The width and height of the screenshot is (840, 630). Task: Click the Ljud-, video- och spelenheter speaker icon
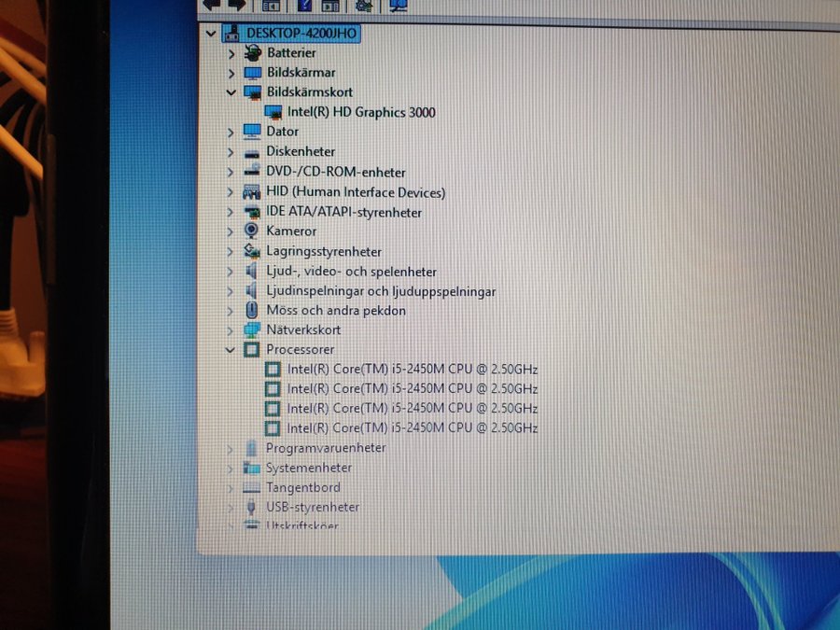pyautogui.click(x=251, y=272)
